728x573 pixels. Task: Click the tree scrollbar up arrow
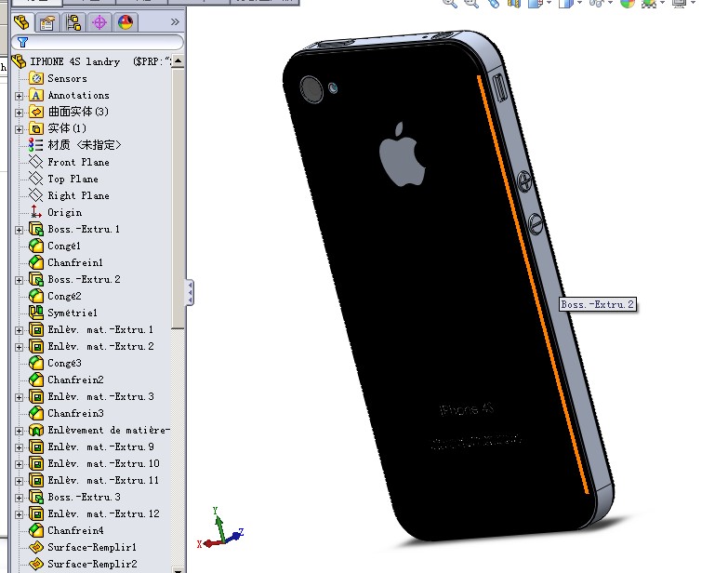(x=178, y=61)
